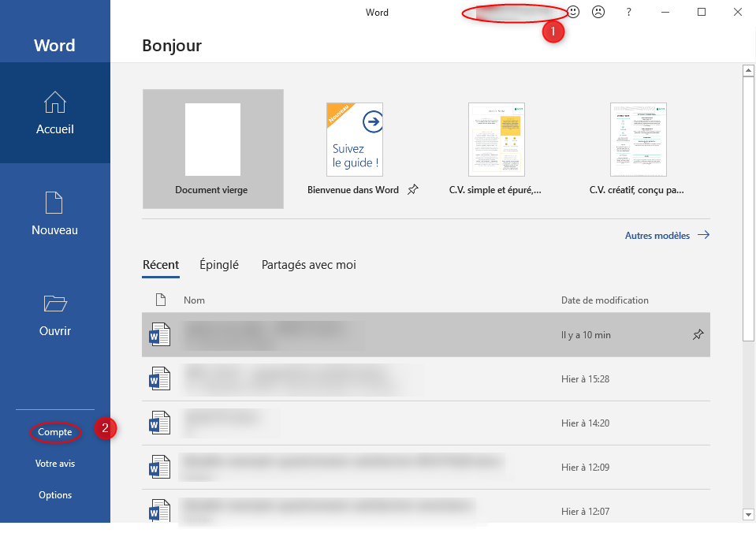
Task: Open Word file from Hier à 12:09
Action: 426,468
